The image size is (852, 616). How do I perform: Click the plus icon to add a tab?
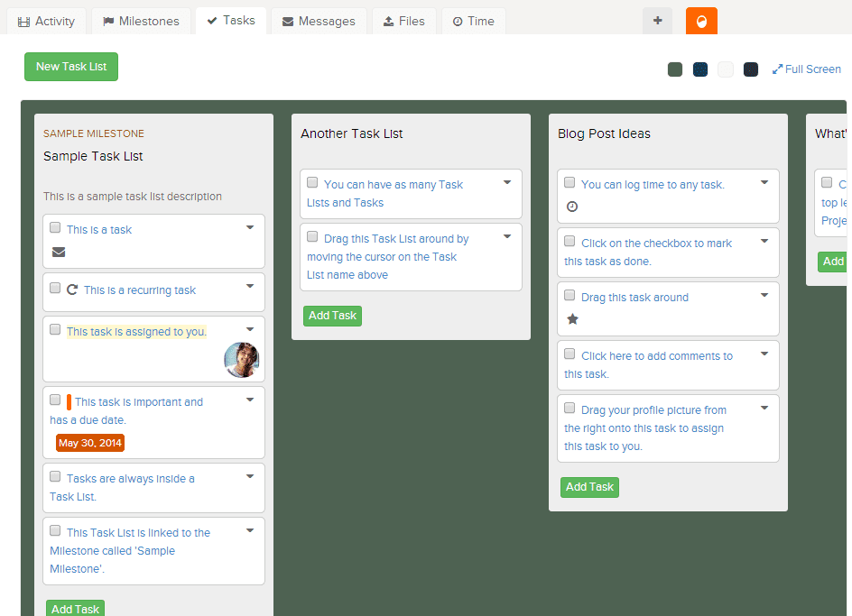pyautogui.click(x=657, y=22)
